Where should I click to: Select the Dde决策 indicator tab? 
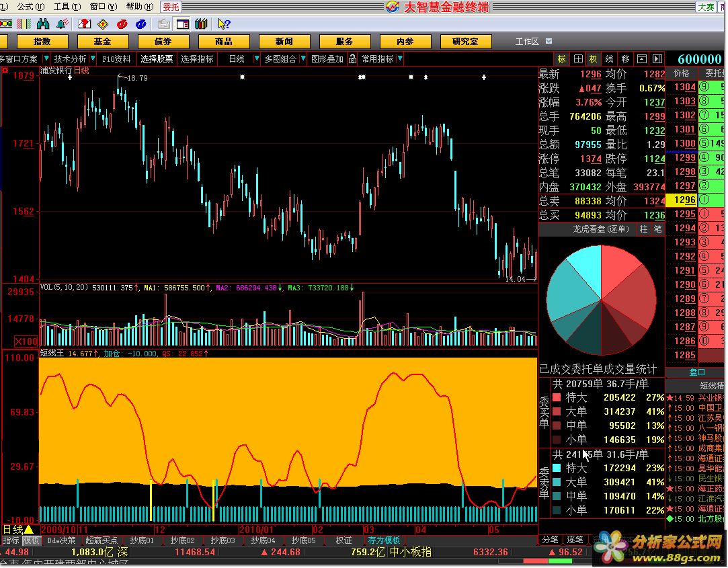(61, 540)
